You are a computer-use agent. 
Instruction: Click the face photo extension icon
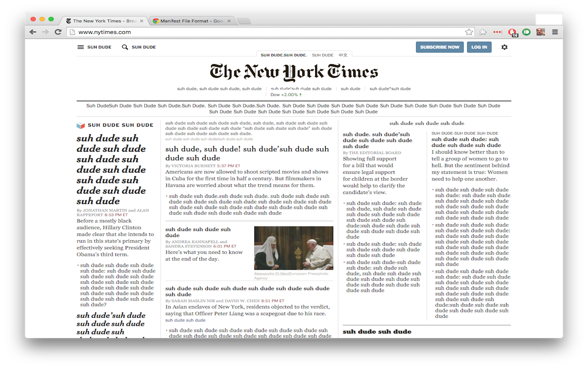541,32
